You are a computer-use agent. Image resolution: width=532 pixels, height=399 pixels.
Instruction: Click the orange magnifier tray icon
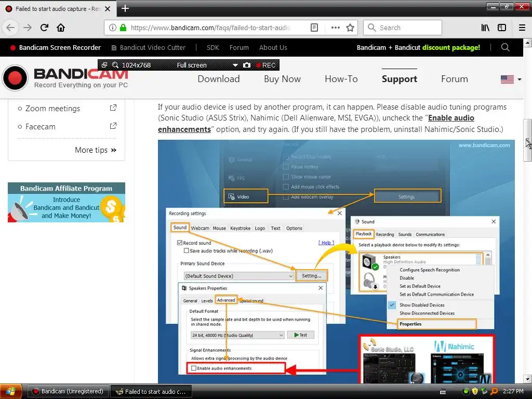[494, 391]
